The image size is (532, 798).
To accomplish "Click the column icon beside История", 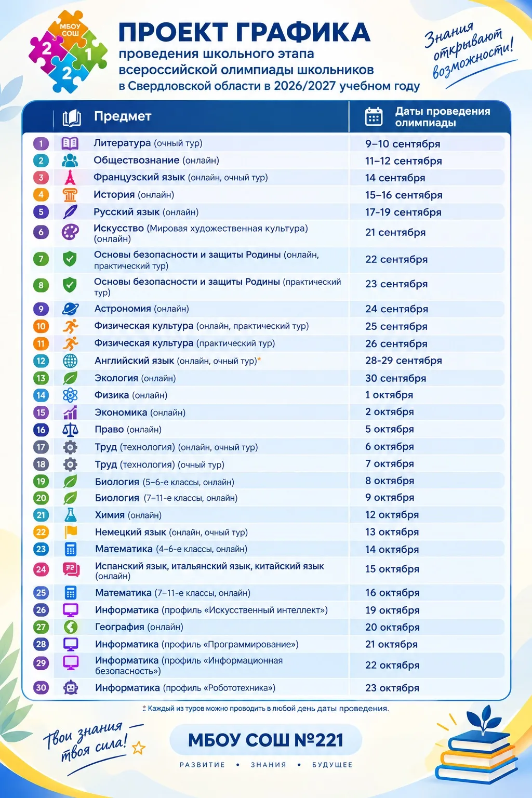I will coord(70,195).
